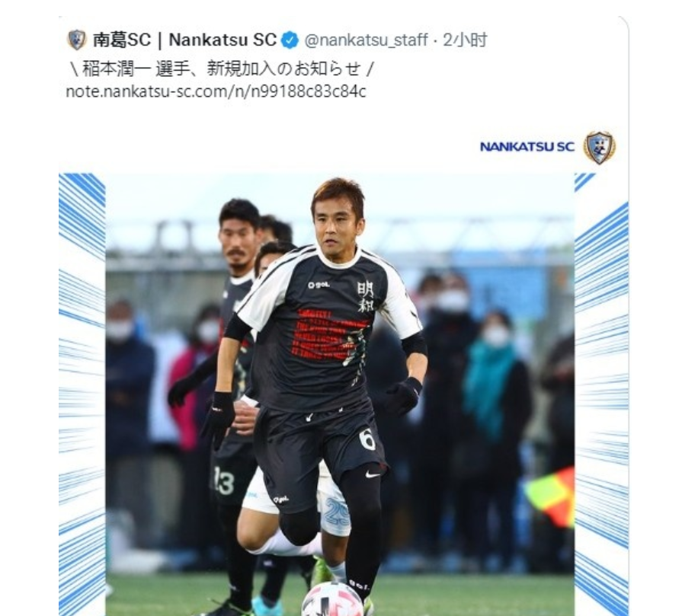
Task: Click the shield crest logo beside NANKATSU SC
Action: coord(600,148)
